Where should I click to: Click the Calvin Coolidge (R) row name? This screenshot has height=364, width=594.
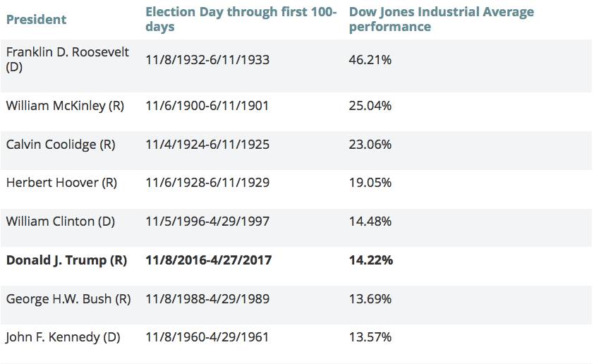point(61,145)
